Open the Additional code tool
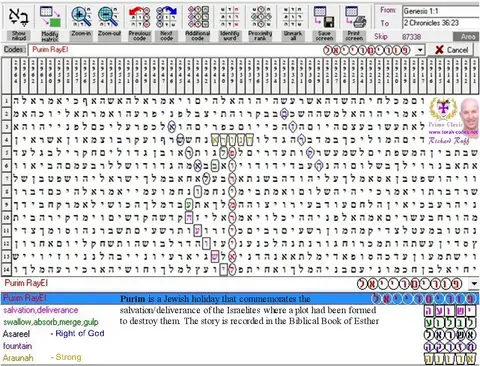The height and width of the screenshot is (366, 480). (x=198, y=17)
